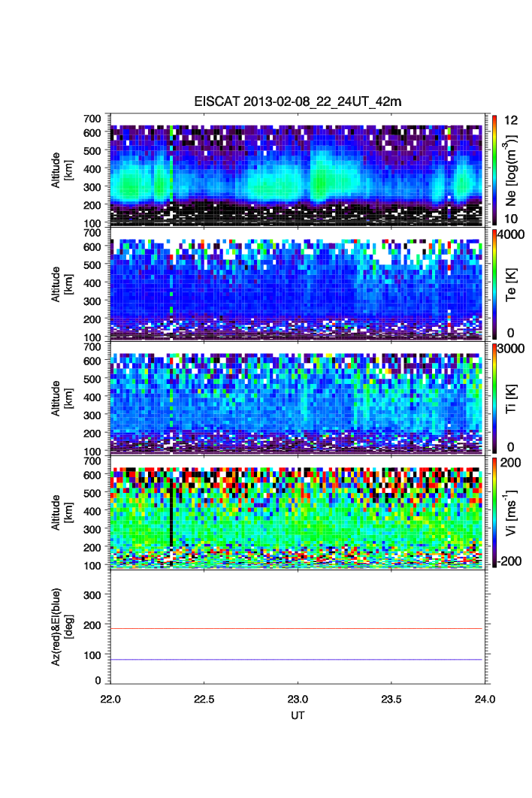The image size is (532, 798).
Task: Select the Te [K] color bar label
Action: pos(511,285)
